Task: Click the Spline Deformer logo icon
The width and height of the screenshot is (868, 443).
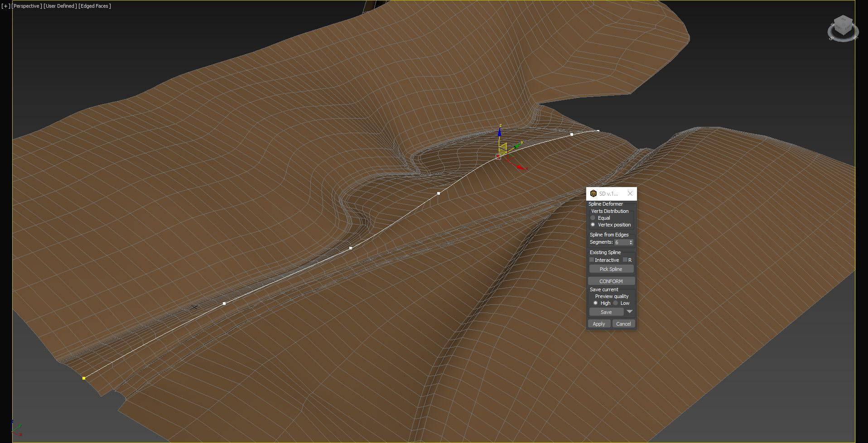Action: click(x=593, y=193)
